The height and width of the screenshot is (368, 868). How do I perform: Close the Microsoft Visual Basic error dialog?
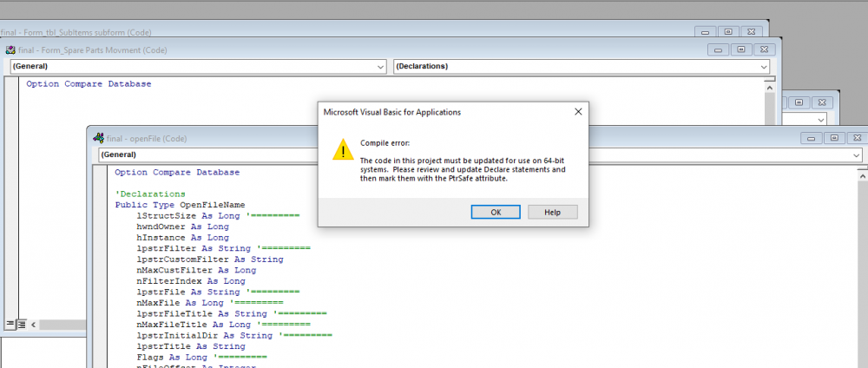[x=578, y=112]
